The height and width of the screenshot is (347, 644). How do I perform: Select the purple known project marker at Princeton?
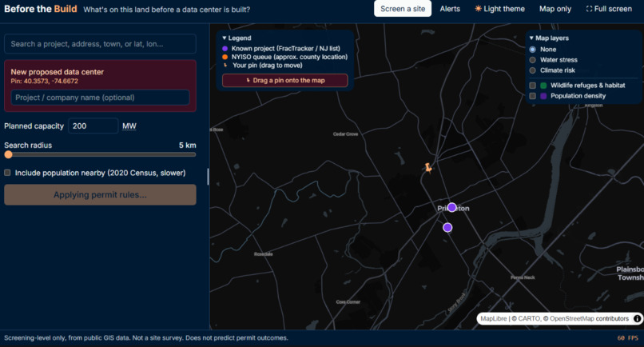tap(451, 207)
